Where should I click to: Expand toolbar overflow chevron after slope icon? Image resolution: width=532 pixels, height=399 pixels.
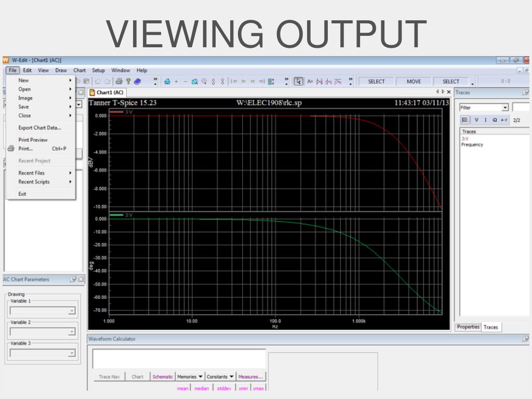[x=351, y=81]
